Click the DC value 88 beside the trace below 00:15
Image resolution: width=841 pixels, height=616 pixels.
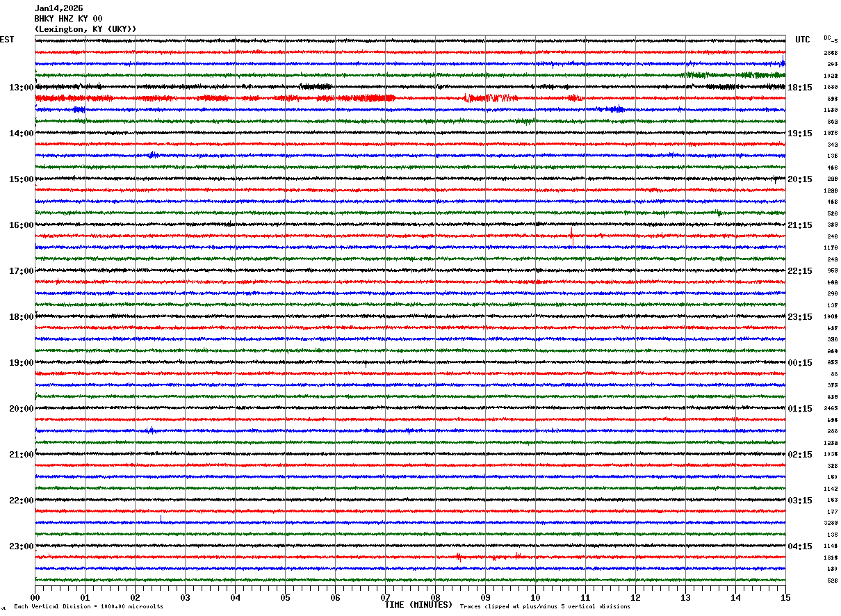[x=834, y=374]
